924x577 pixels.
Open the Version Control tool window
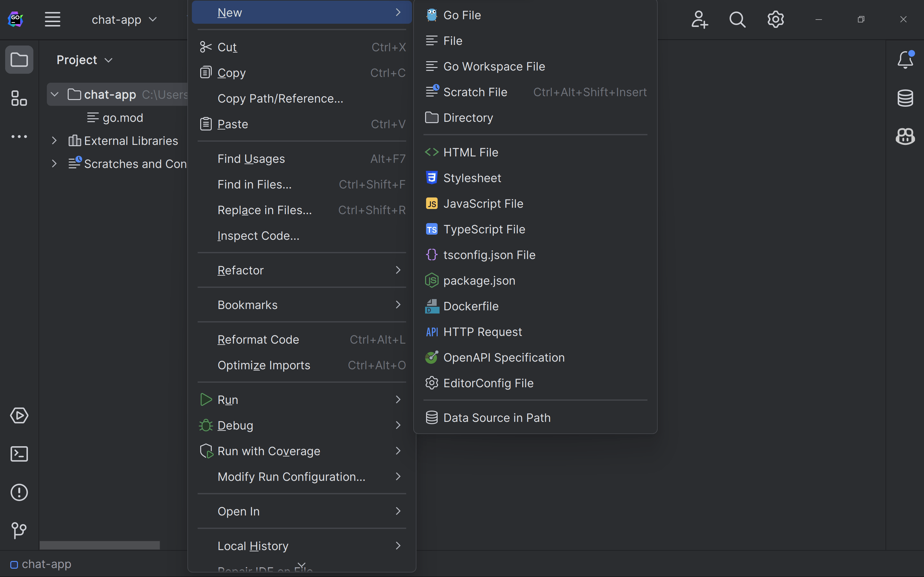19,531
